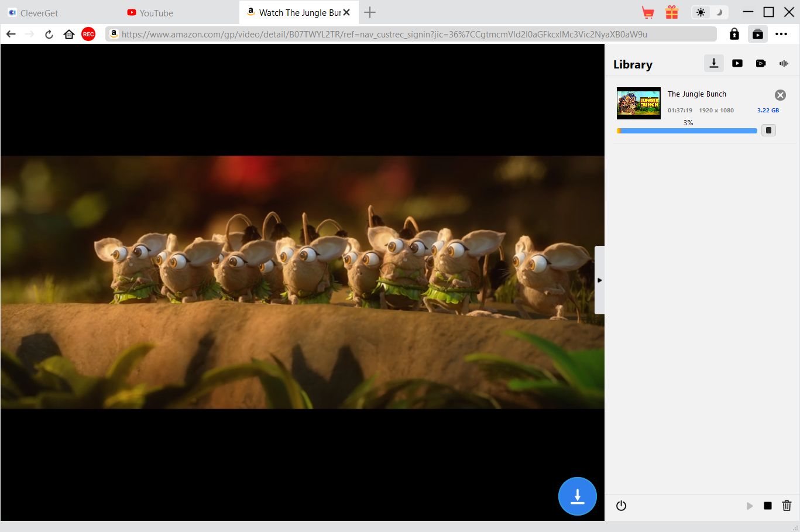This screenshot has width=800, height=532.
Task: Show the downloaded Video list in Library
Action: click(737, 63)
